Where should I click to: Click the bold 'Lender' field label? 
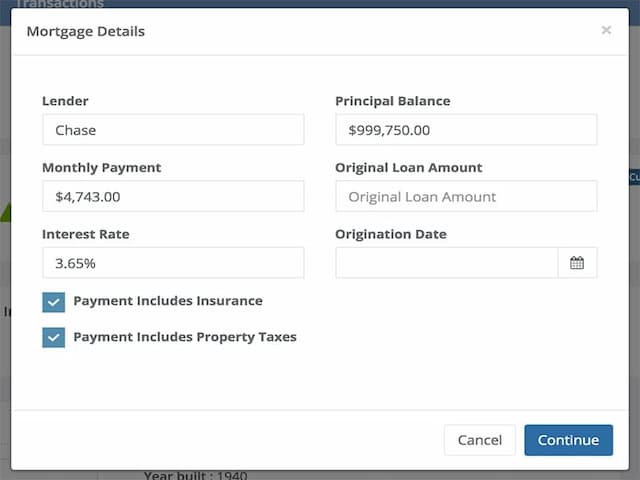click(x=65, y=101)
